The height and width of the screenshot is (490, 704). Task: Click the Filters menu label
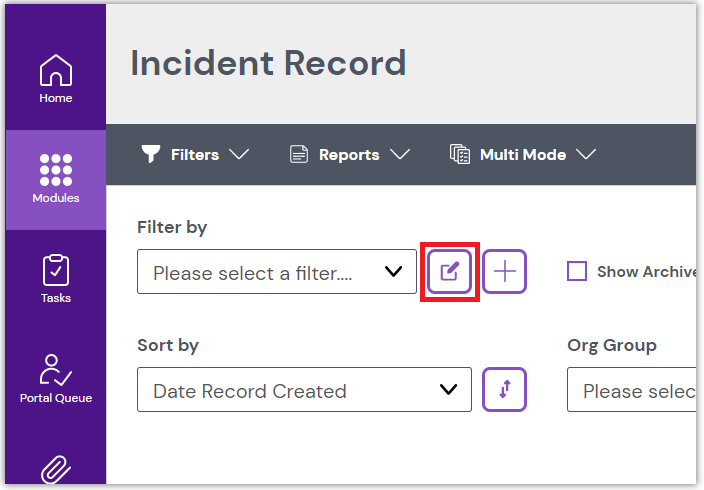pyautogui.click(x=195, y=155)
